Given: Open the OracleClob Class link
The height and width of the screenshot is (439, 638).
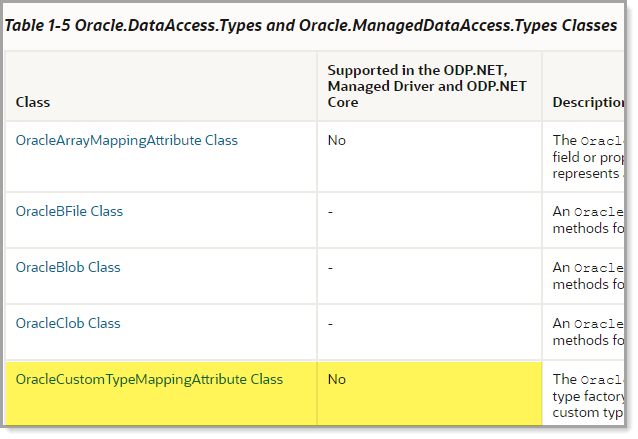Looking at the screenshot, I should 68,323.
